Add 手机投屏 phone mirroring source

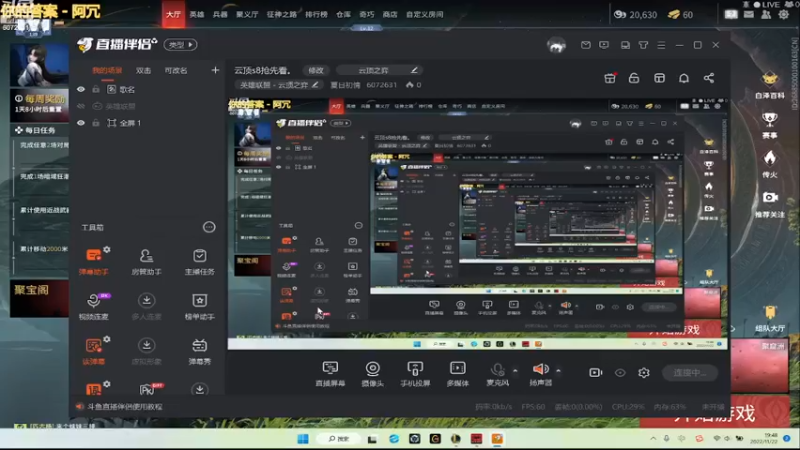pos(415,374)
